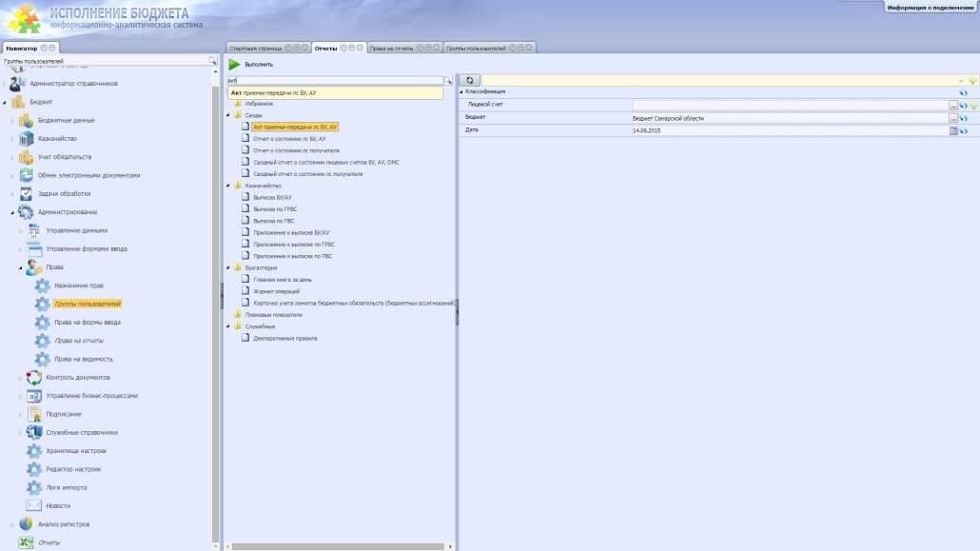Collapse the Бухгалтерия folder in reports tree
Screen dimensions: 980x551
[228, 267]
